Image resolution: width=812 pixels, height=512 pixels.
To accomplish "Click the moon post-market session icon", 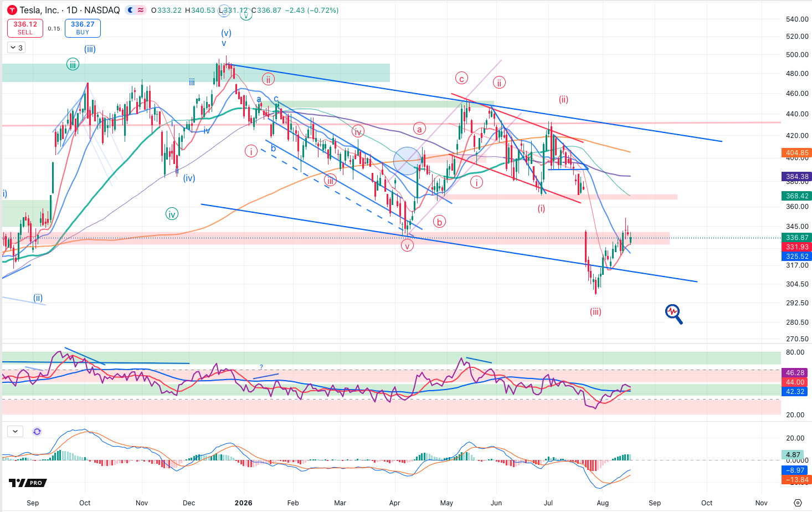I will (x=130, y=10).
